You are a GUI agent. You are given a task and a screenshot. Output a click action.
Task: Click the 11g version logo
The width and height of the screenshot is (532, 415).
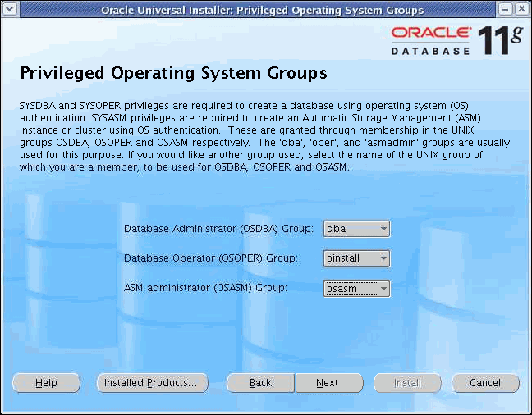500,39
